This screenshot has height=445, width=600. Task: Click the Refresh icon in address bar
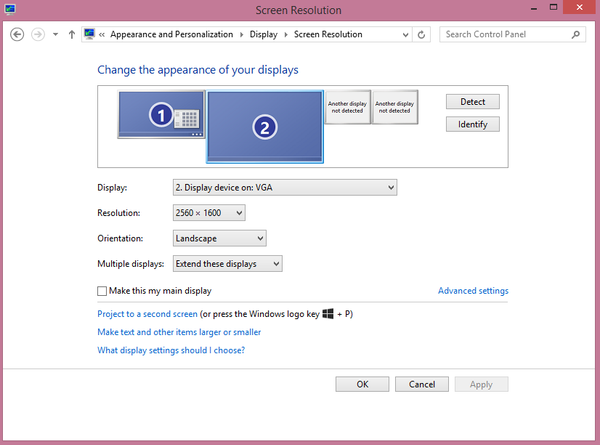pyautogui.click(x=421, y=34)
